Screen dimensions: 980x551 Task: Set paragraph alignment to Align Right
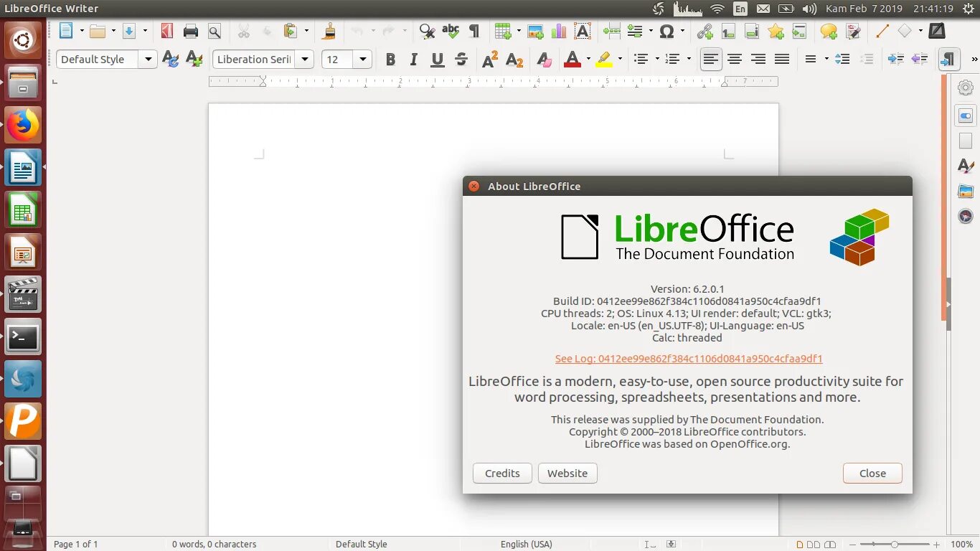point(758,60)
